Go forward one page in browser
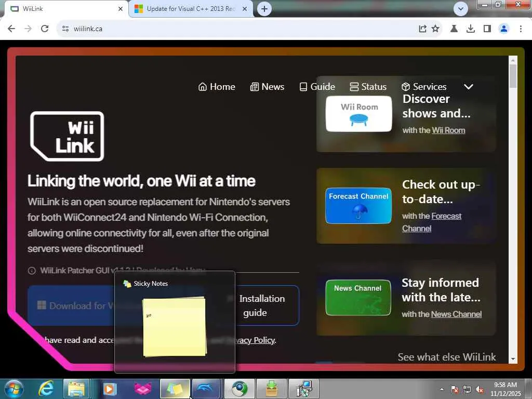This screenshot has width=532, height=399. tap(28, 29)
